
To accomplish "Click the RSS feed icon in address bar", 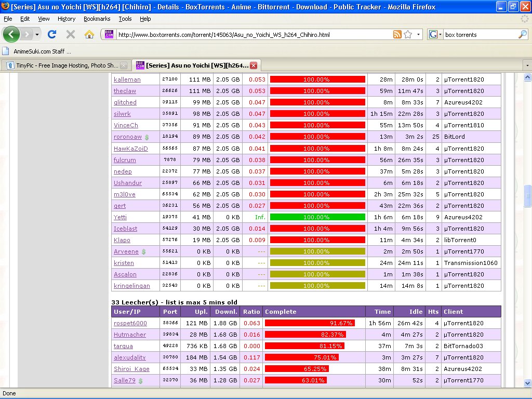I will (397, 35).
